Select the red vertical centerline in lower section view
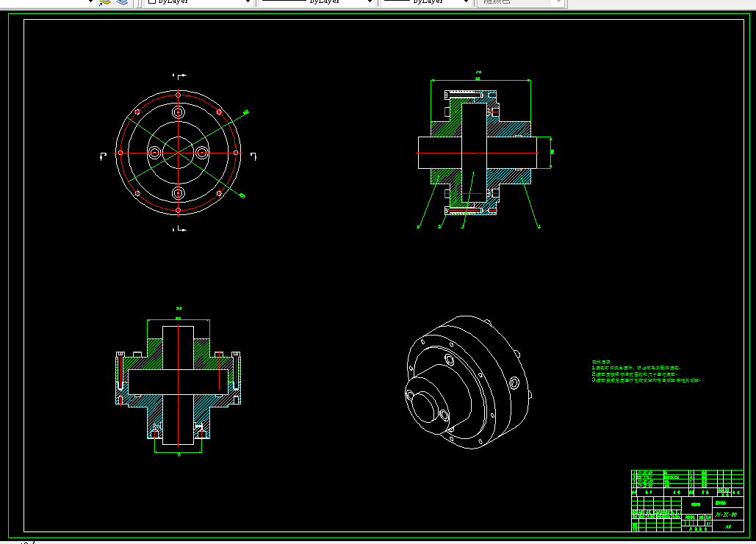Image resolution: width=756 pixels, height=544 pixels. click(x=179, y=385)
